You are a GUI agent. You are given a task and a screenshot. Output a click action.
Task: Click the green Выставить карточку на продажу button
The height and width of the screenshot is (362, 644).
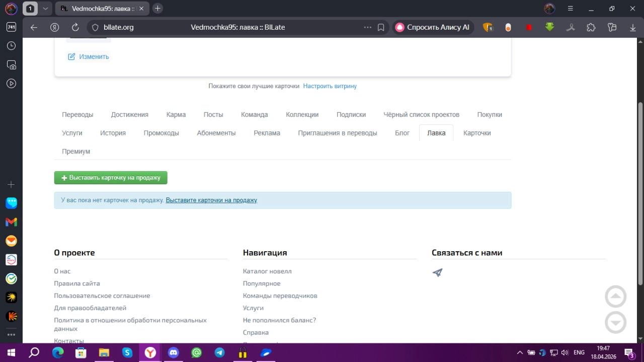[111, 178]
